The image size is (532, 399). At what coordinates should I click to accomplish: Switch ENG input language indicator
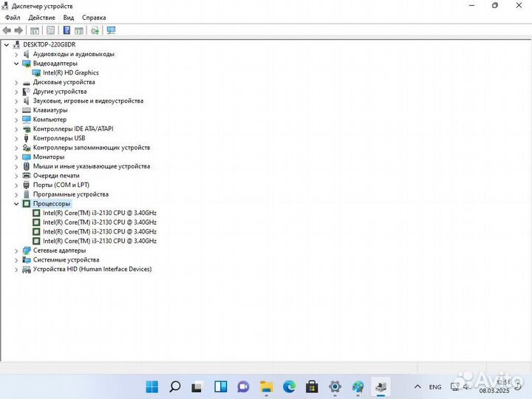[435, 387]
